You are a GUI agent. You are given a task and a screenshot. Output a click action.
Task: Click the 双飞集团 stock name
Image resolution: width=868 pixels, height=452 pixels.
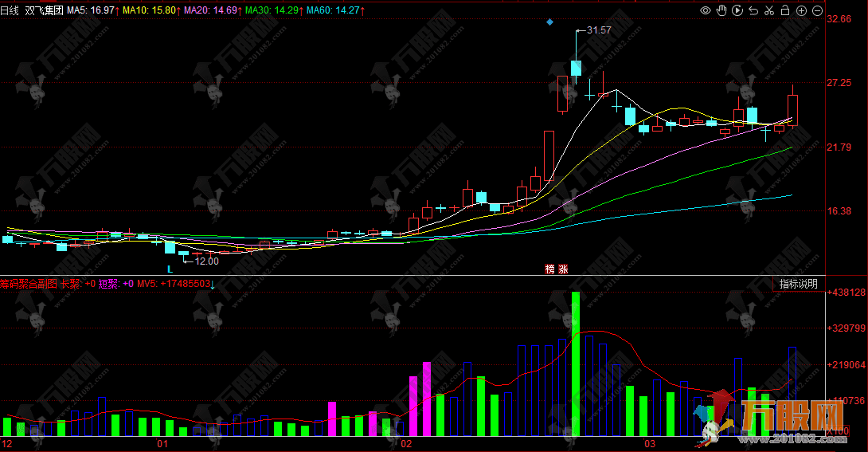45,10
